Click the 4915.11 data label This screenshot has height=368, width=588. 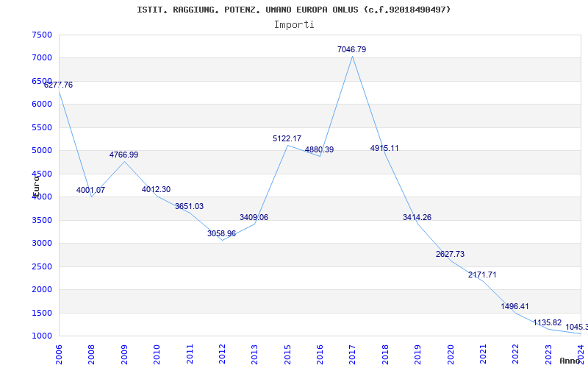pos(384,149)
